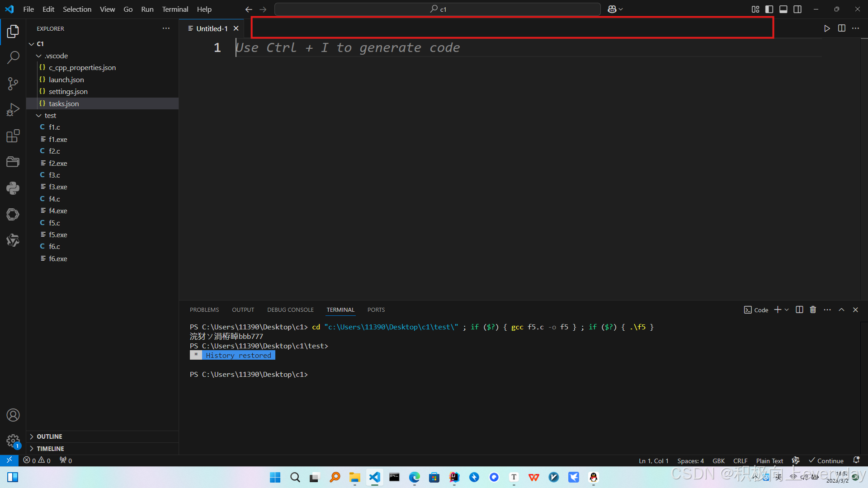Open the Terminal menu
The width and height of the screenshot is (868, 488).
175,9
